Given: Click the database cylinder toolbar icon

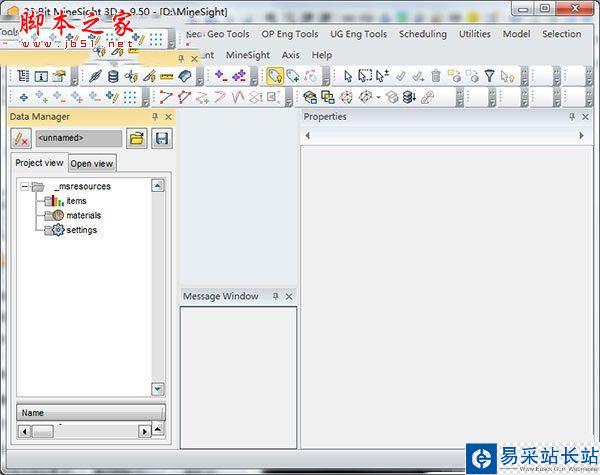Looking at the screenshot, I should tap(113, 77).
